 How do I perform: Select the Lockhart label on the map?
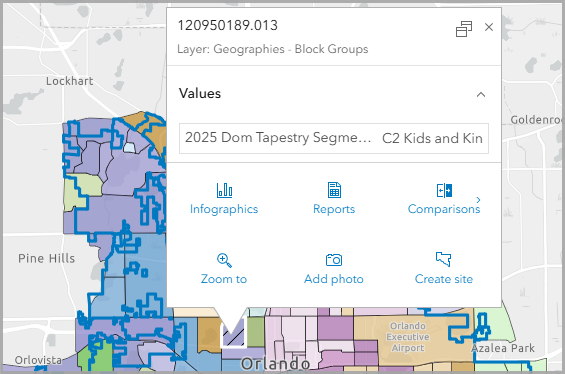click(70, 81)
